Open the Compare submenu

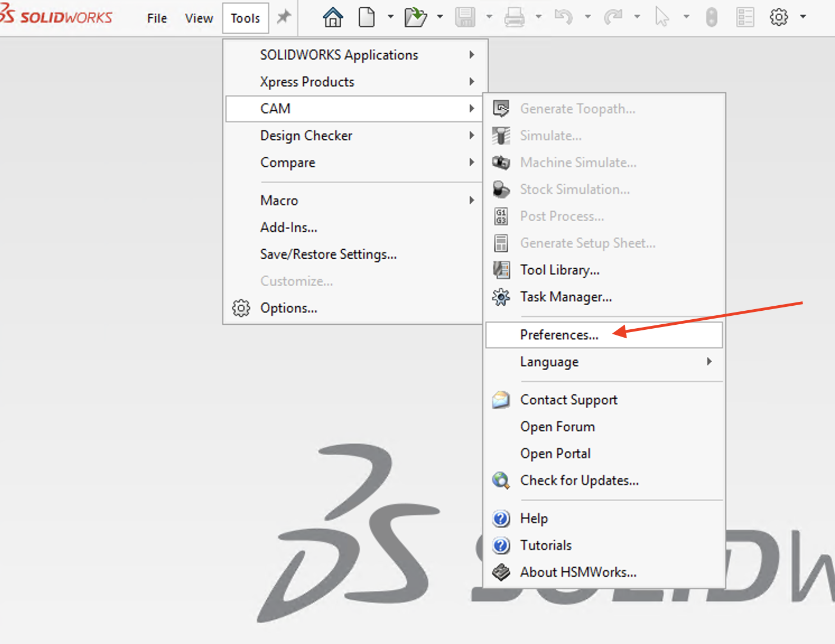click(355, 162)
